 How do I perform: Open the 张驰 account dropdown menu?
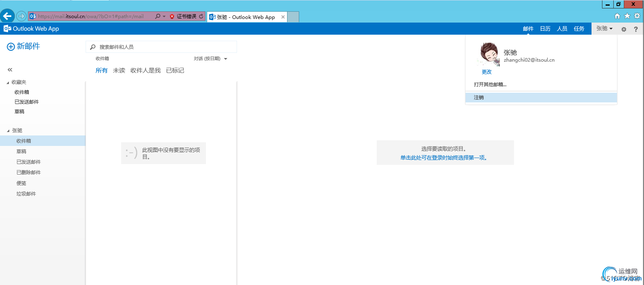pyautogui.click(x=604, y=29)
